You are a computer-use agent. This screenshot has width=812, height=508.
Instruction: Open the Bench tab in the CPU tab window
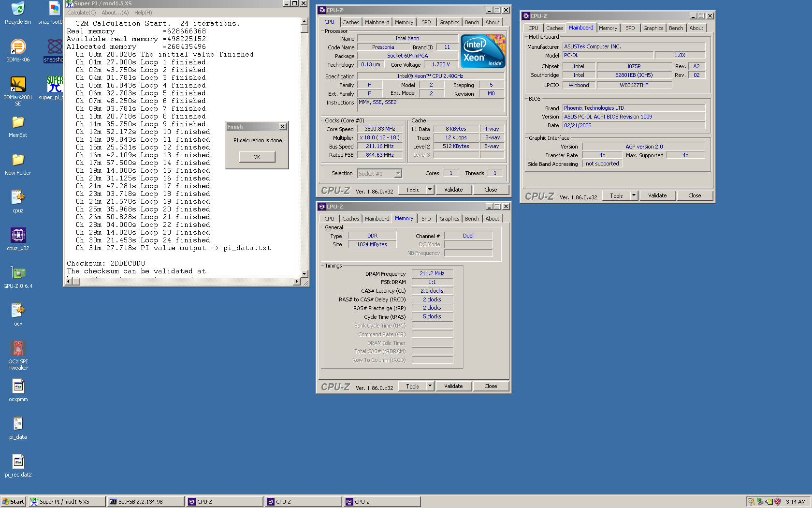coord(472,22)
